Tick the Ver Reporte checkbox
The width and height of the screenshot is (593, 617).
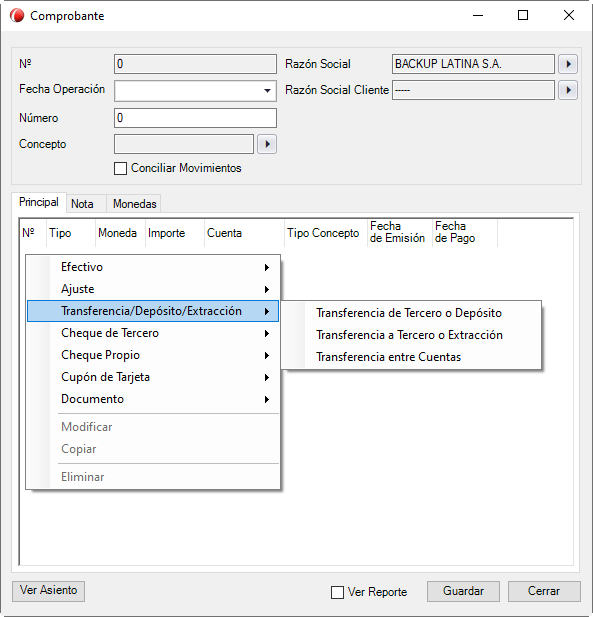337,592
